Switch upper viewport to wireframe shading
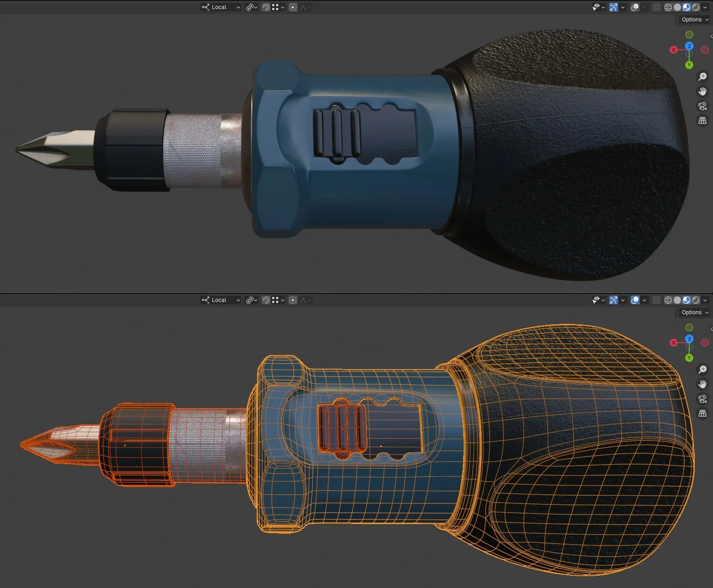This screenshot has width=713, height=588. [x=668, y=7]
